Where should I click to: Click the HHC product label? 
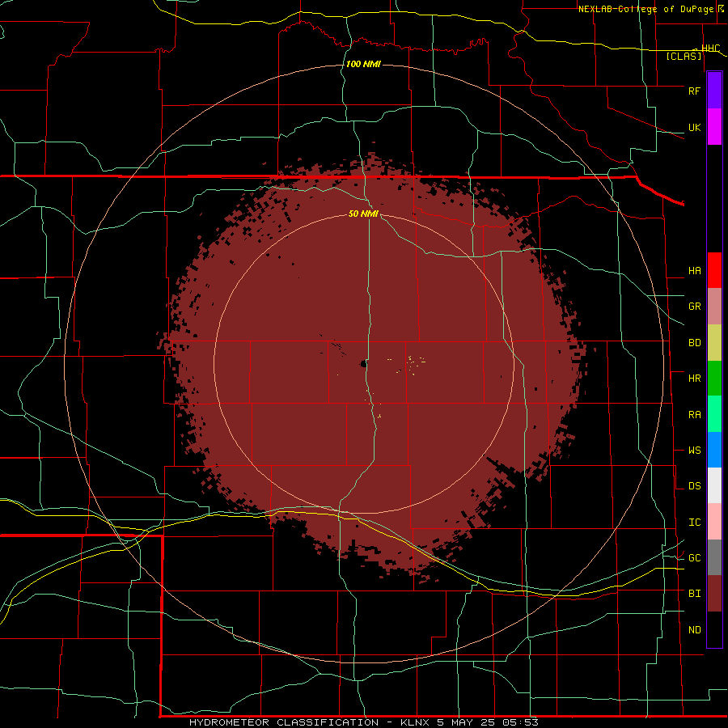(x=710, y=49)
